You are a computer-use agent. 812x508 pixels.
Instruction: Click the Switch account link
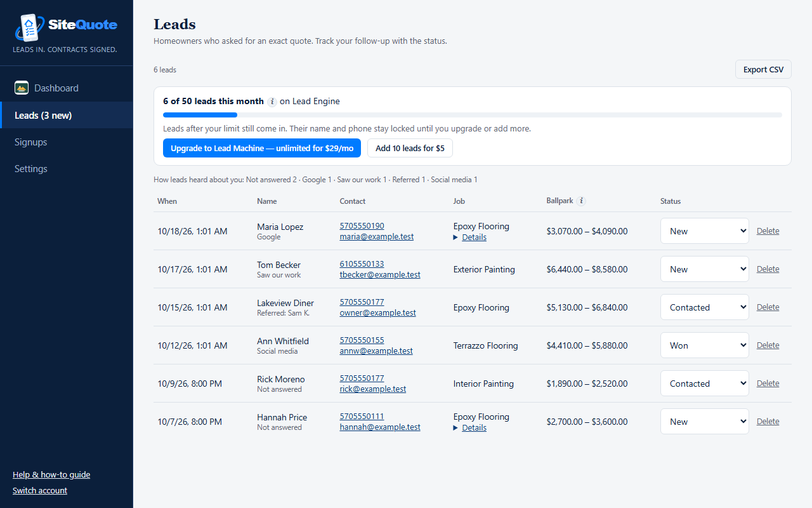tap(40, 491)
